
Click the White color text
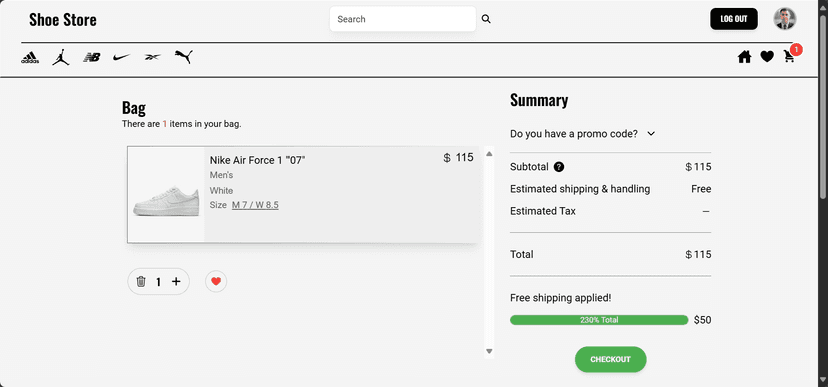tap(221, 191)
